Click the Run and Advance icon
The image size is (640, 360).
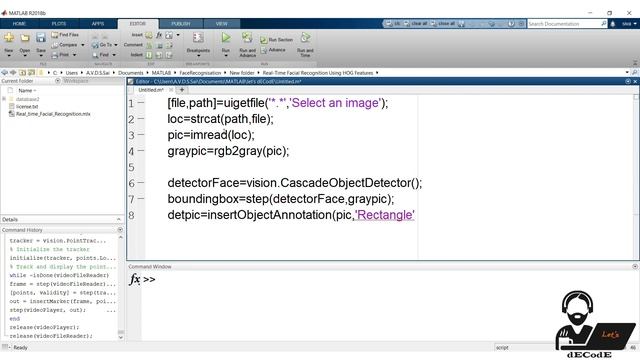247,38
